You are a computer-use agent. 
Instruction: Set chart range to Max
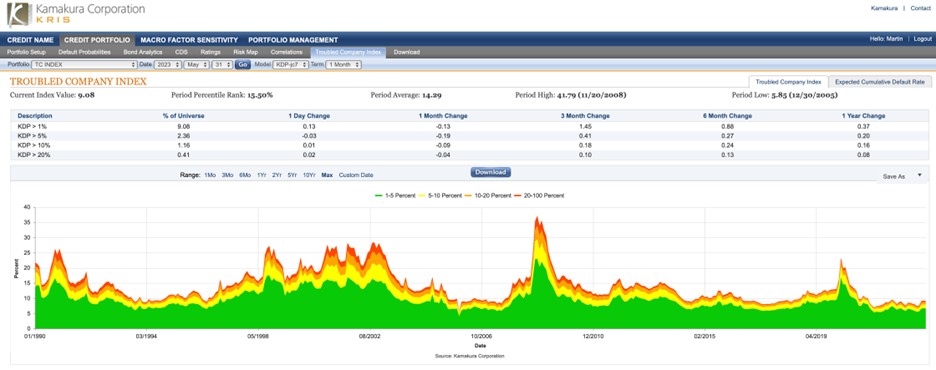pyautogui.click(x=327, y=175)
